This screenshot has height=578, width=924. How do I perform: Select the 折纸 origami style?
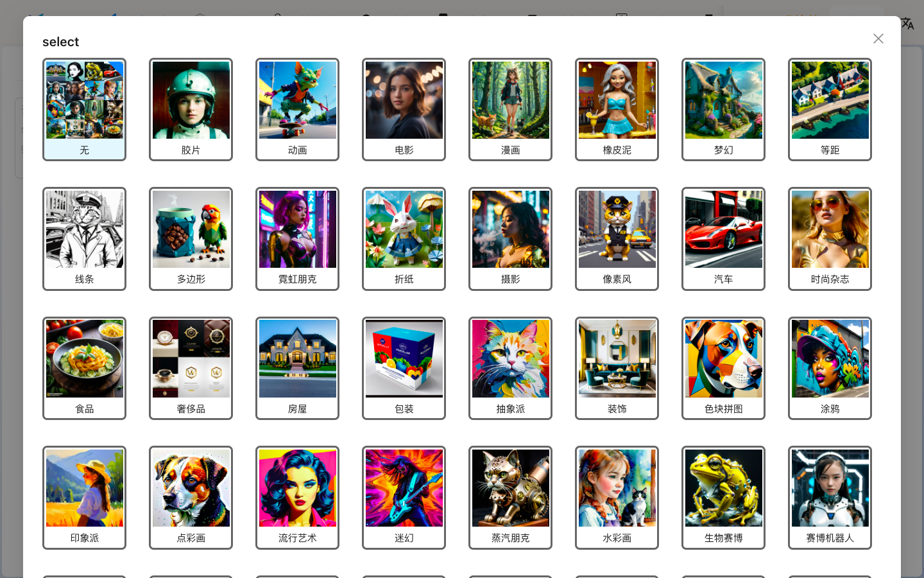coord(404,239)
